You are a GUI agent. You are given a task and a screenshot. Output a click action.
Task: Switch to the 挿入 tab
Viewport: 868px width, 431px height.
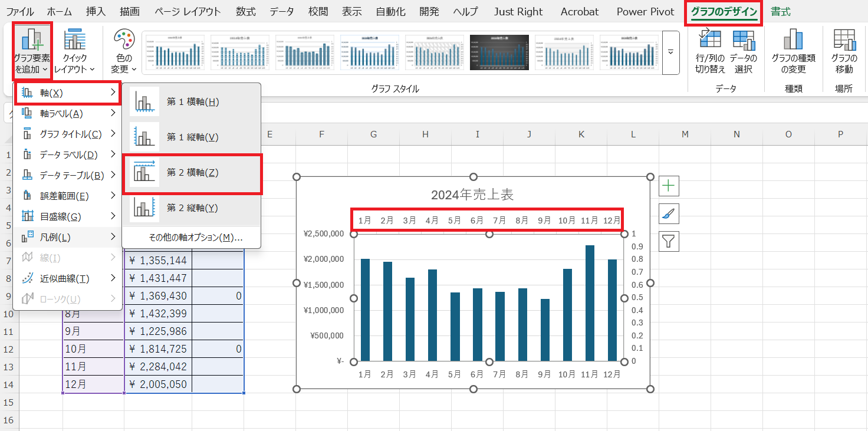96,12
